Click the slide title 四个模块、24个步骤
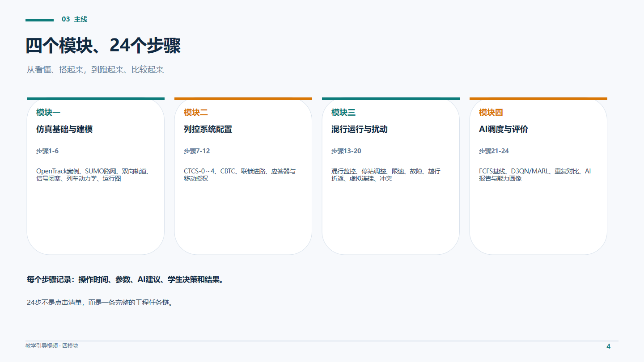 coord(103,46)
